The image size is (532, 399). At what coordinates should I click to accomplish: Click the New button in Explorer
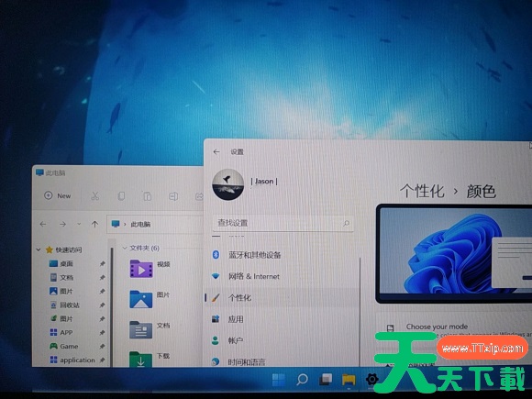[x=58, y=195]
